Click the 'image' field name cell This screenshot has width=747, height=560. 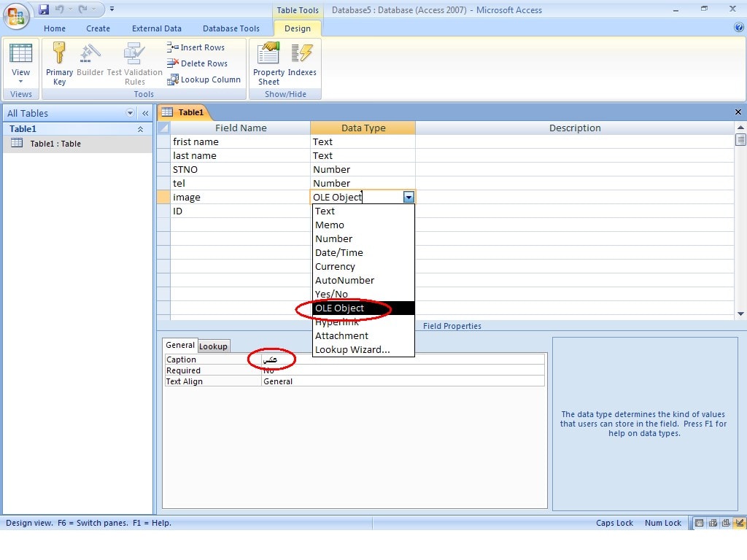pos(240,197)
